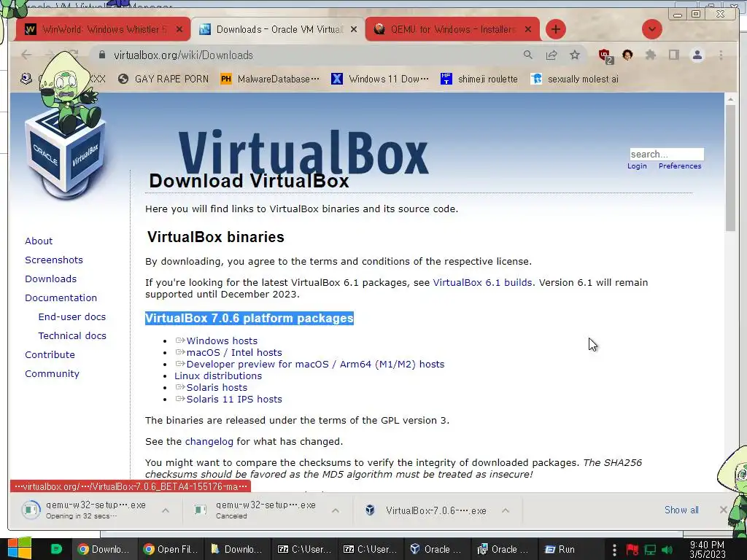Viewport: 747px width, 560px height.
Task: Open the Documentation sidebar link
Action: coord(61,298)
